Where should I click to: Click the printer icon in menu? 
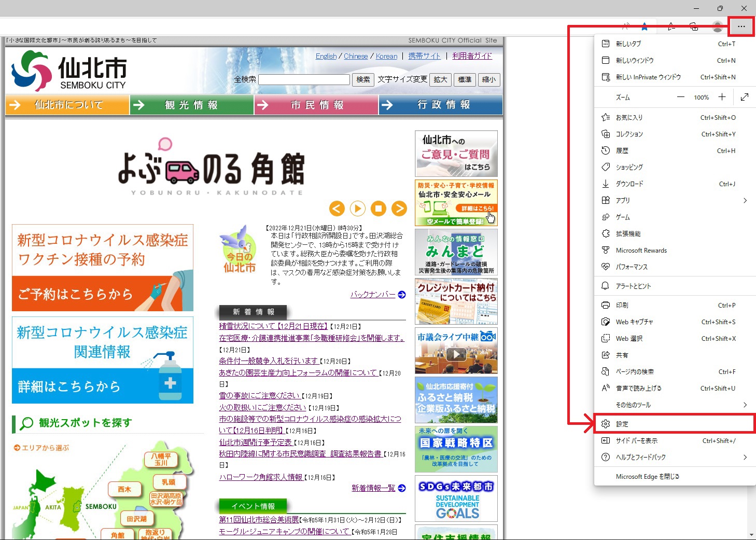[605, 305]
